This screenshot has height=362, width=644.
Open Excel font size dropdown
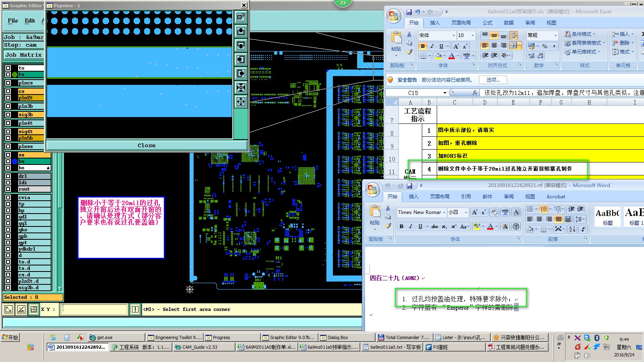pos(473,35)
